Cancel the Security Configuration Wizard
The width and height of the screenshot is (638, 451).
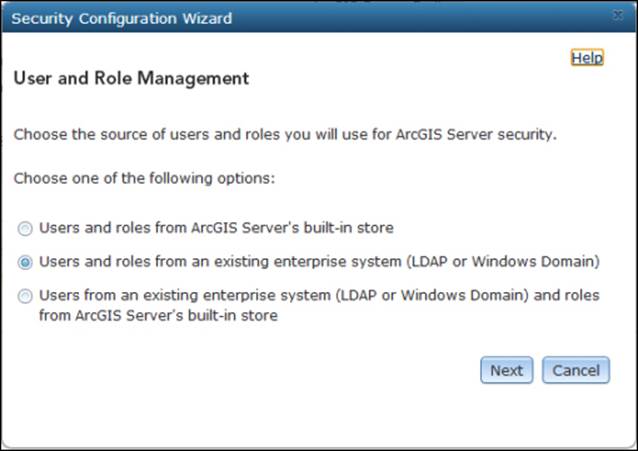pyautogui.click(x=576, y=370)
